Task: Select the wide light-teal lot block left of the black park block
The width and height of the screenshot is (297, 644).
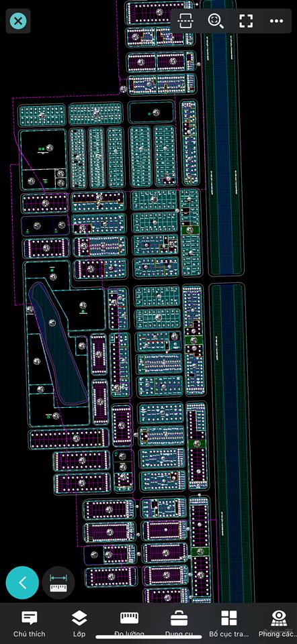Action: (x=95, y=114)
